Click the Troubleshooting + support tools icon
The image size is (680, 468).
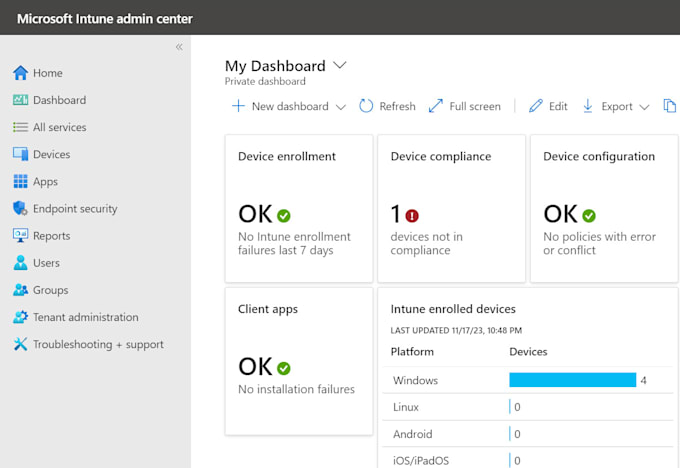[x=20, y=344]
